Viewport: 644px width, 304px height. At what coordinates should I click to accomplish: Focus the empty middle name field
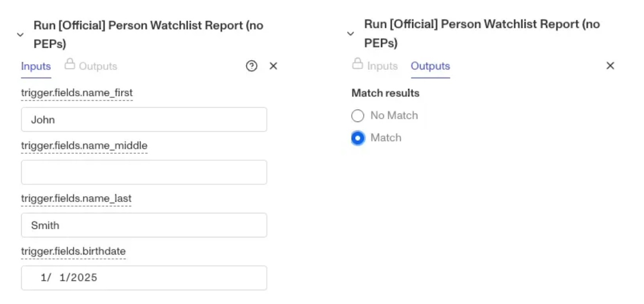click(144, 172)
